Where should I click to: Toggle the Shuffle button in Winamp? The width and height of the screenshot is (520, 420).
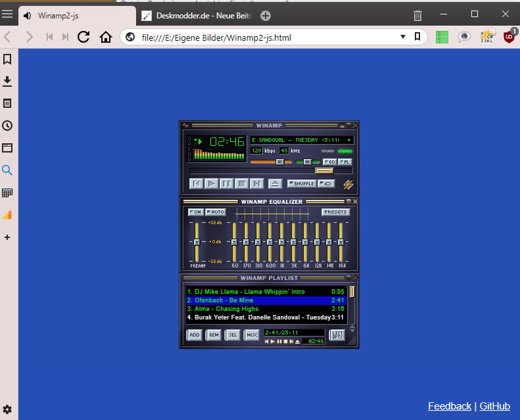(x=302, y=183)
